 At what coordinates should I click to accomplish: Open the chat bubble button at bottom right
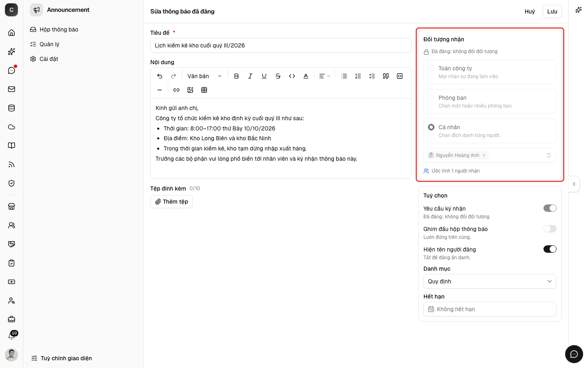click(574, 354)
